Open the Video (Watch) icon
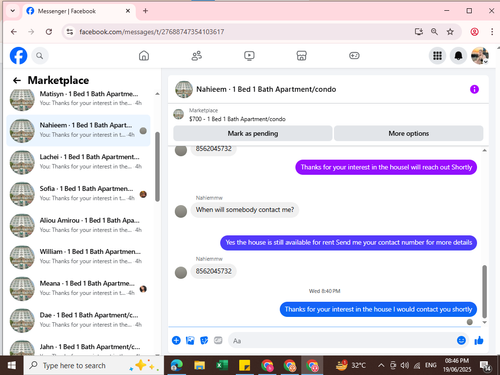The image size is (500, 375). [x=249, y=56]
